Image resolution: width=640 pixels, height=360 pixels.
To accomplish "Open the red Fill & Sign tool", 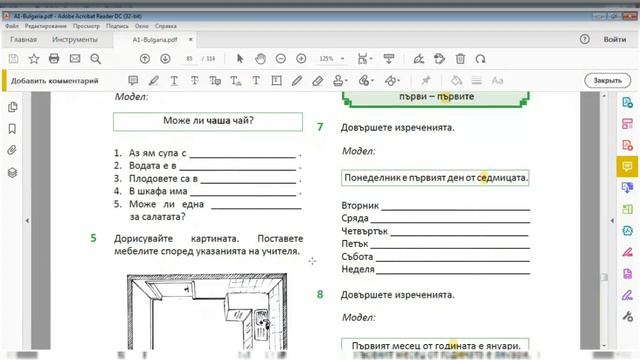I will [627, 252].
